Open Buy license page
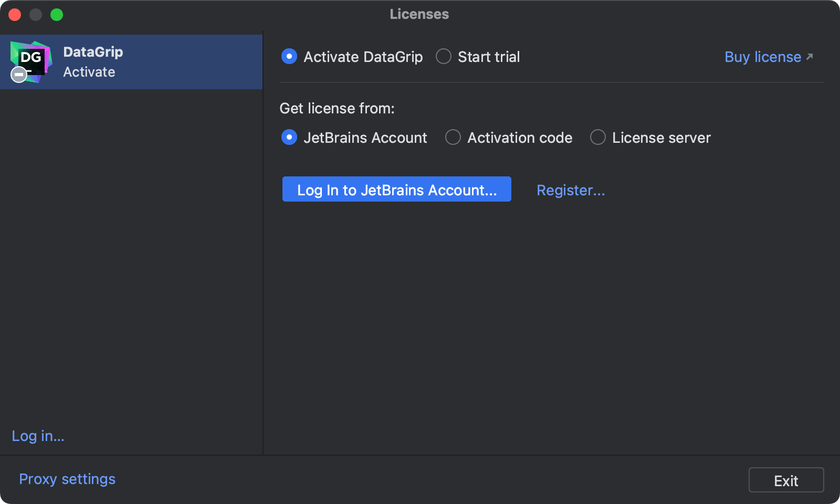The width and height of the screenshot is (840, 504). [x=762, y=57]
